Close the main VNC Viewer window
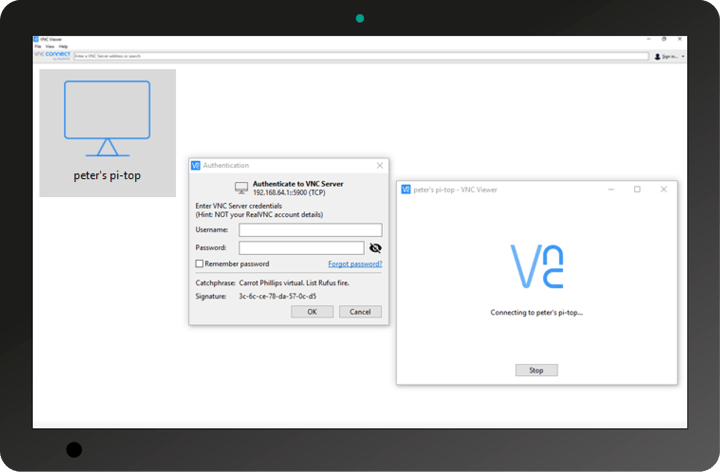Viewport: 720px width, 472px height. click(680, 39)
